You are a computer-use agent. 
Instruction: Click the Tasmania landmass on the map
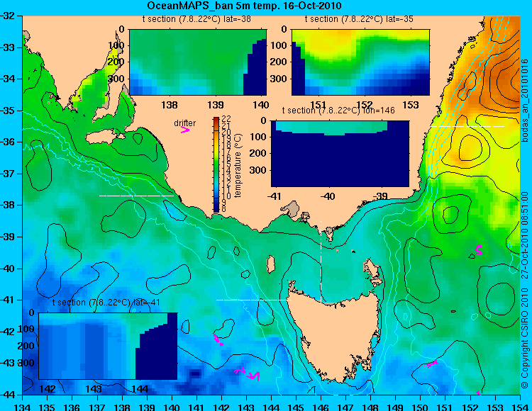click(334, 335)
